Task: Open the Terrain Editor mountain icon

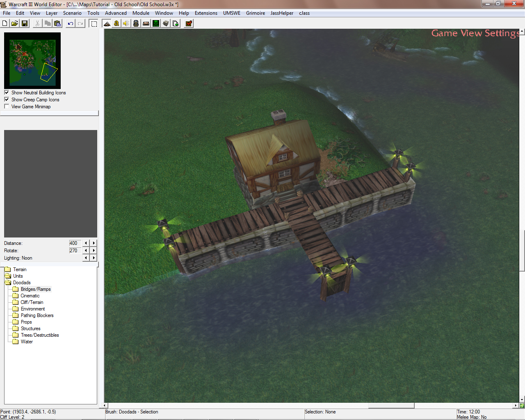Action: point(107,23)
